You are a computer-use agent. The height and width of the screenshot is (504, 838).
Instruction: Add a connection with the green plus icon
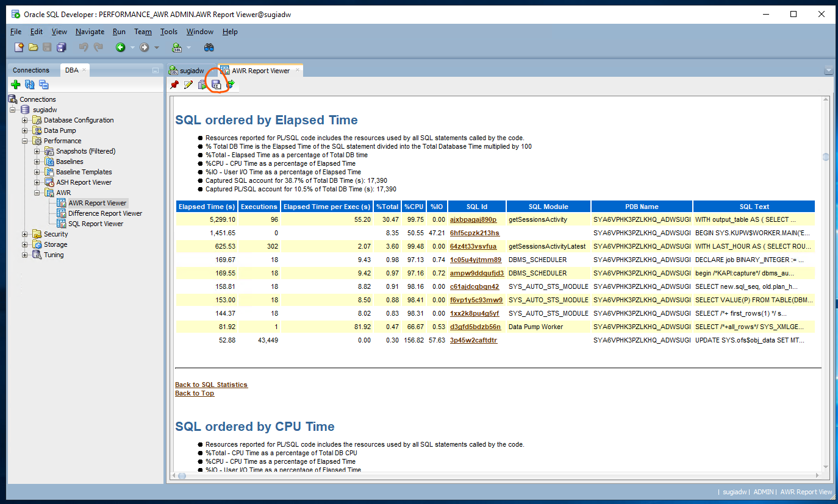(16, 84)
